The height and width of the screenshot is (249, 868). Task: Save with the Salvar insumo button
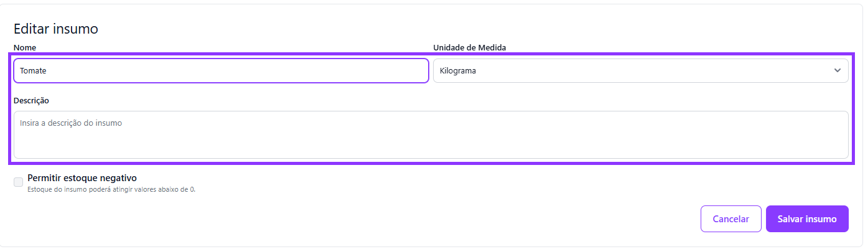[x=807, y=219]
